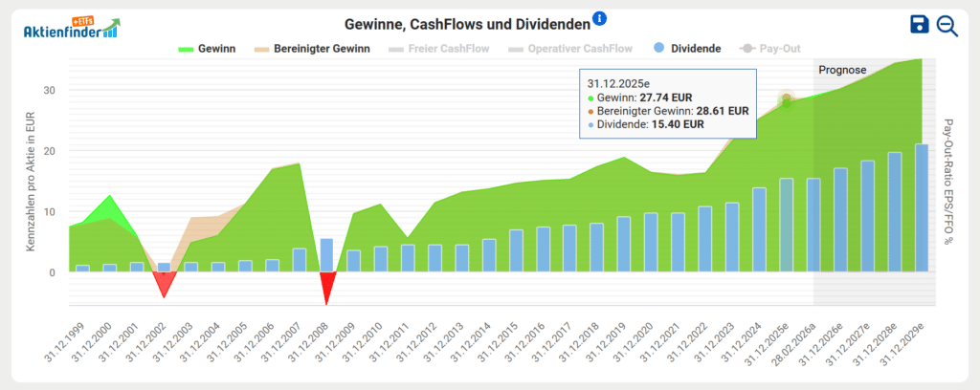Image resolution: width=980 pixels, height=390 pixels.
Task: Click the blue info icon beside the title
Action: coord(600,18)
